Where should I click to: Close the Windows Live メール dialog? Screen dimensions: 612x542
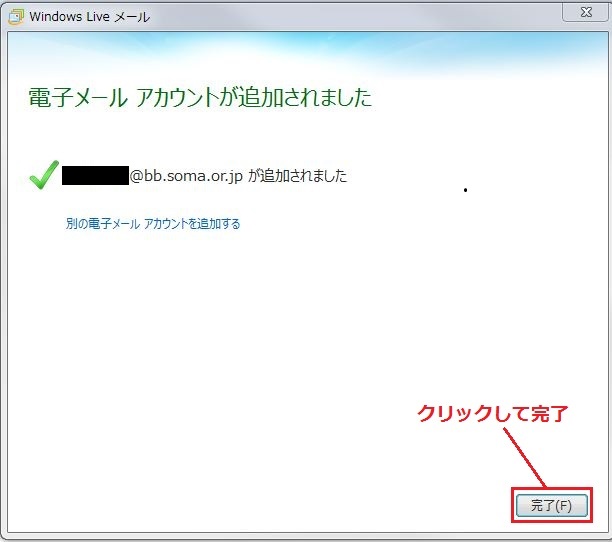pos(585,12)
